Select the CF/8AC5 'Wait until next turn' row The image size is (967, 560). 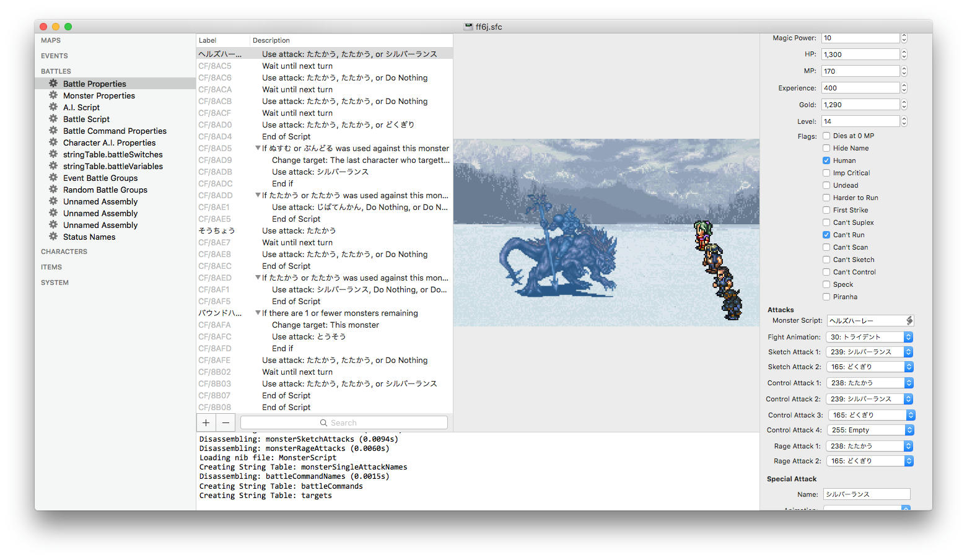(325, 66)
